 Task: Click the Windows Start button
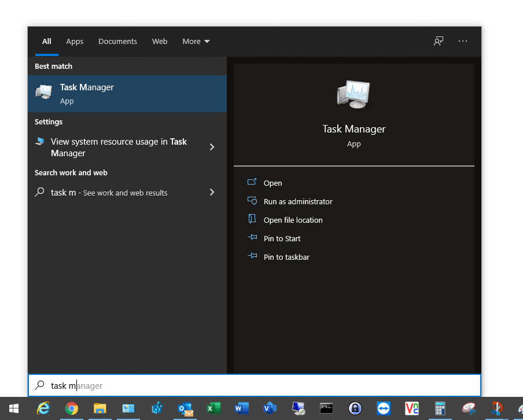[x=14, y=408]
